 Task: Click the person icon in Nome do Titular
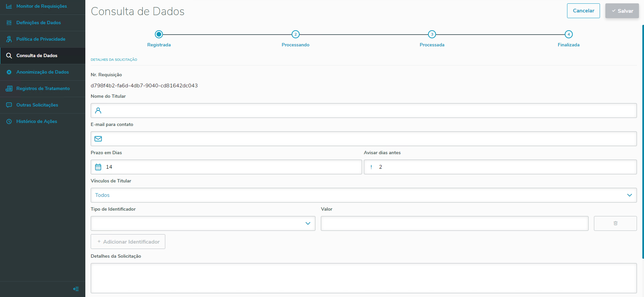98,111
